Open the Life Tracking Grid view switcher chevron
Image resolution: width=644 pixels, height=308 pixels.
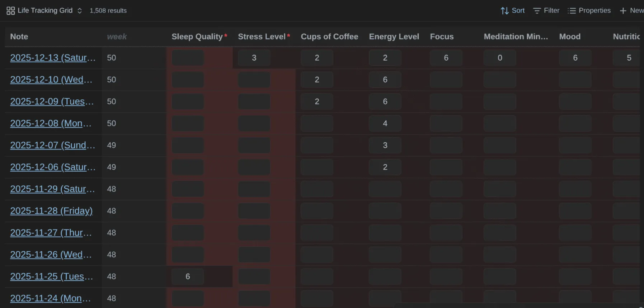point(80,11)
